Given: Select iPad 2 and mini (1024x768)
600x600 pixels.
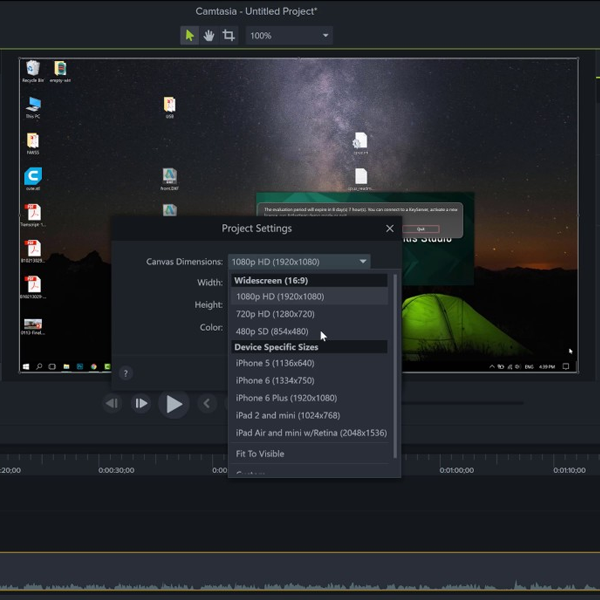Looking at the screenshot, I should pyautogui.click(x=288, y=415).
